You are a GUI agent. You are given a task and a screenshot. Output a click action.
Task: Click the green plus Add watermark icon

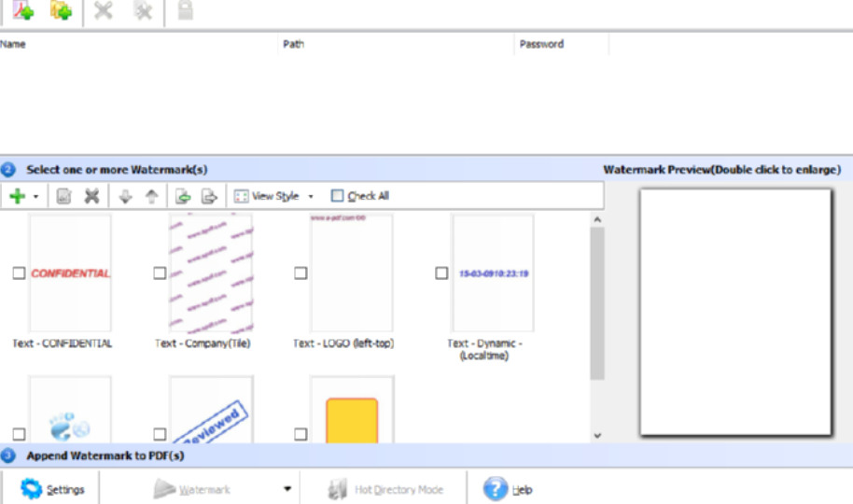point(18,196)
